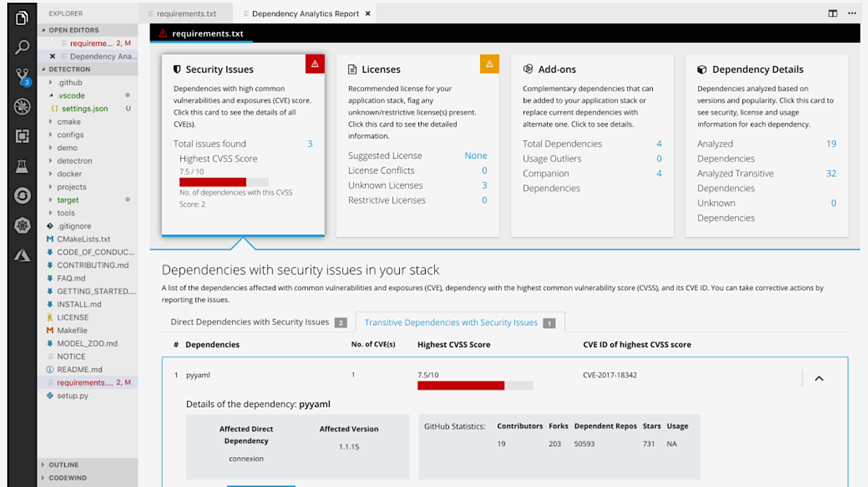Expand the OUTLINE section
Viewport: 868px width, 487px height.
tap(63, 465)
